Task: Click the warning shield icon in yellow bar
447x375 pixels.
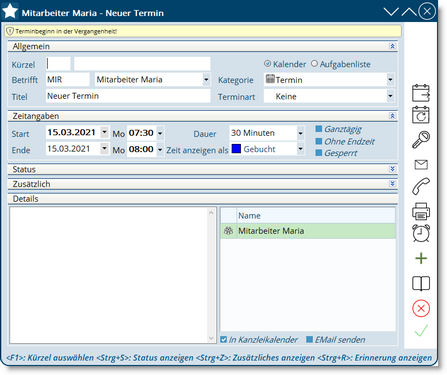Action: click(10, 31)
